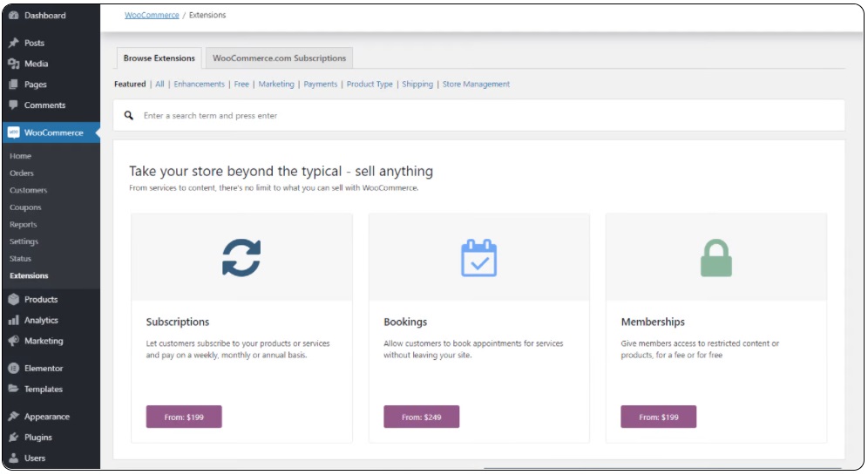Open the Orders submenu item
This screenshot has height=475, width=868.
pos(22,173)
